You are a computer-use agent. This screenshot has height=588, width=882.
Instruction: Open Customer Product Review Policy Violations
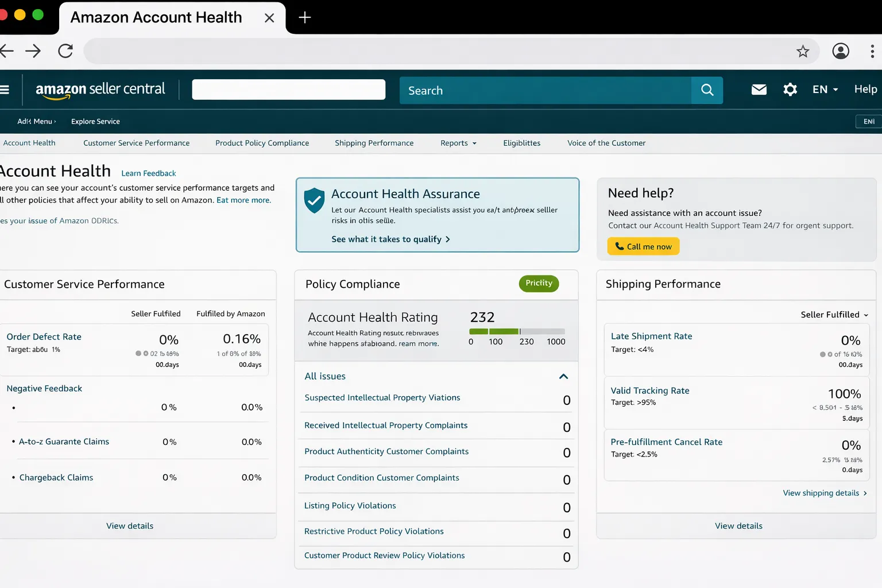click(x=385, y=556)
